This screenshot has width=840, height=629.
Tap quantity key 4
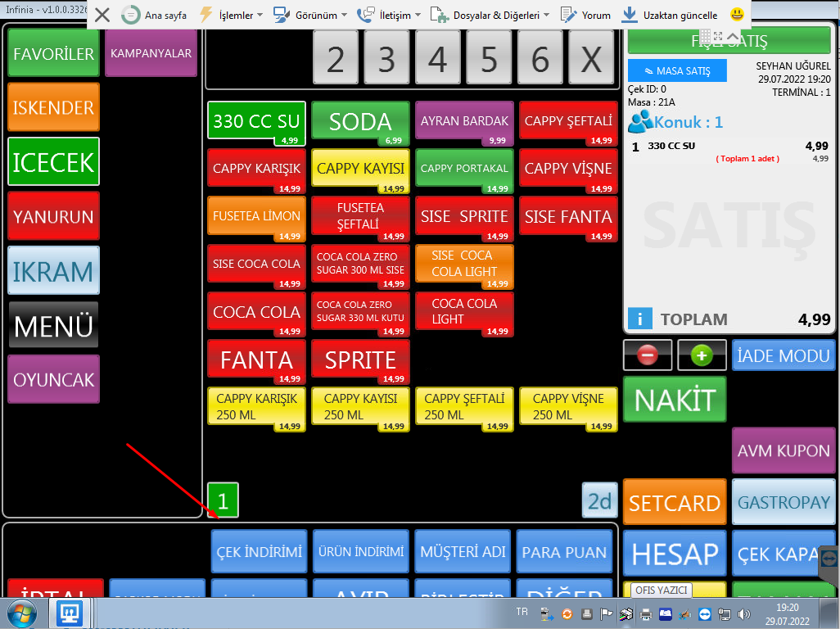pyautogui.click(x=438, y=57)
